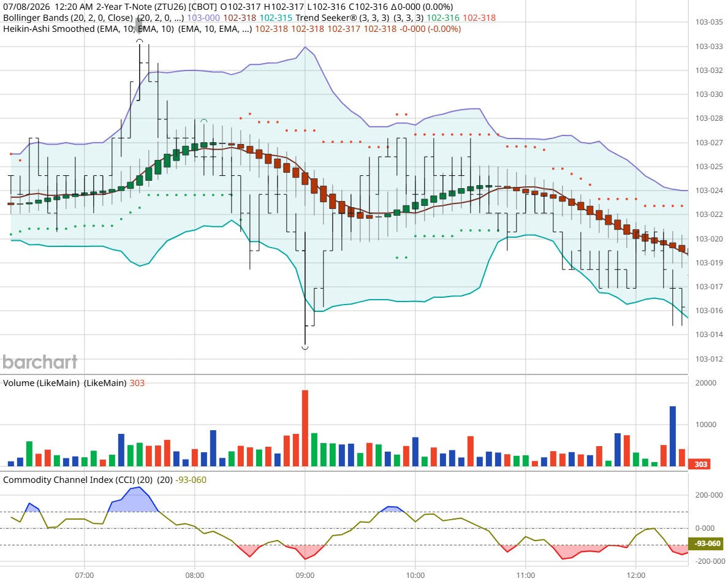Image resolution: width=728 pixels, height=584 pixels.
Task: Click red volume reading '303' beside the Volume label
Action: click(137, 383)
